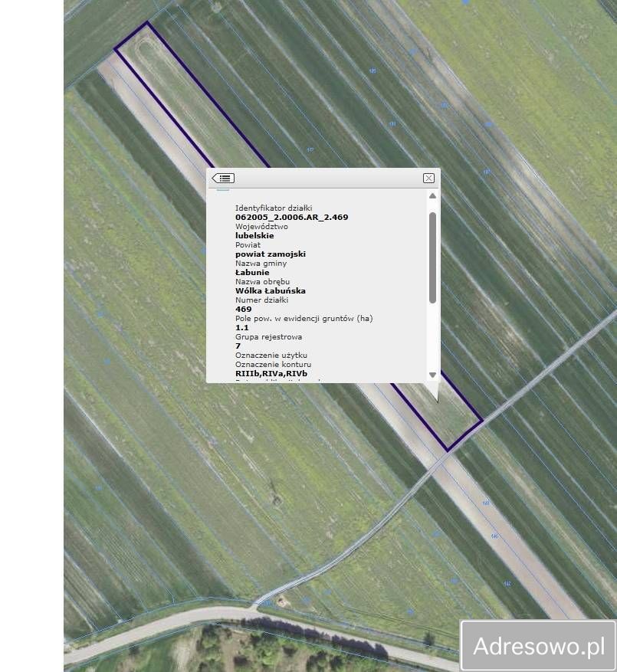
Task: Click the popup's vertical scrollbar thumb
Action: pyautogui.click(x=432, y=257)
